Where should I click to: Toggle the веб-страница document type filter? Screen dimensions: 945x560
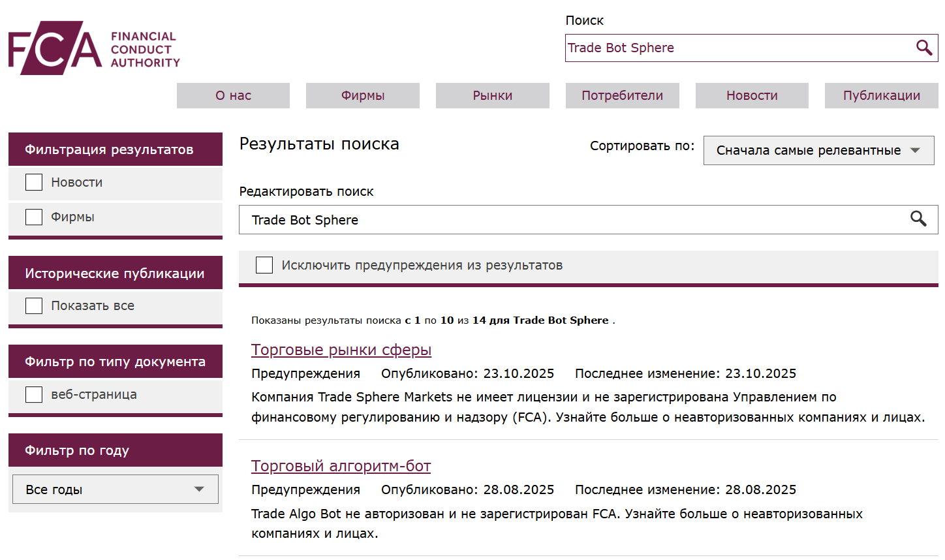point(33,394)
